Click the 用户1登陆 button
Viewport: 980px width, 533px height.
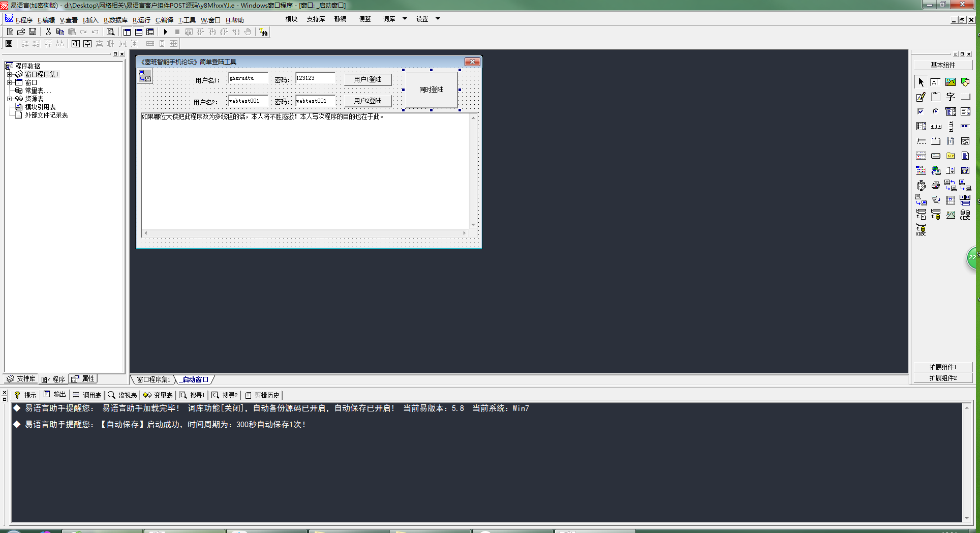click(367, 79)
